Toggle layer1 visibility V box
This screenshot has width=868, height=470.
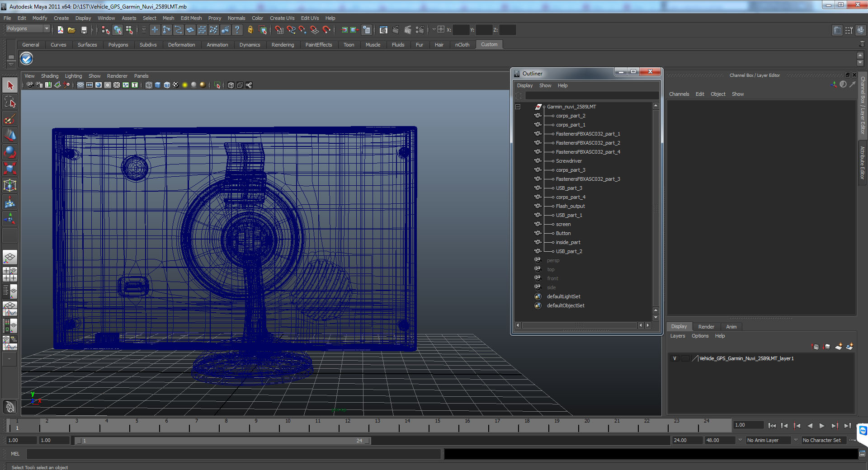tap(675, 358)
